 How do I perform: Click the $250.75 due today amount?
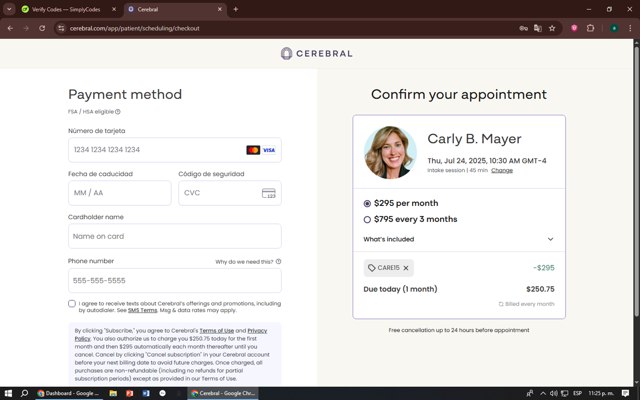click(540, 289)
